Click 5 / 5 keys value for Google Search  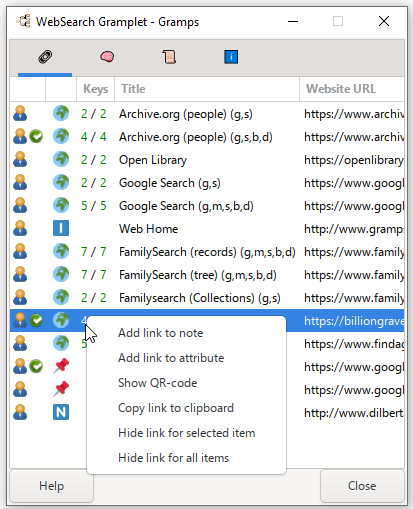click(x=94, y=206)
